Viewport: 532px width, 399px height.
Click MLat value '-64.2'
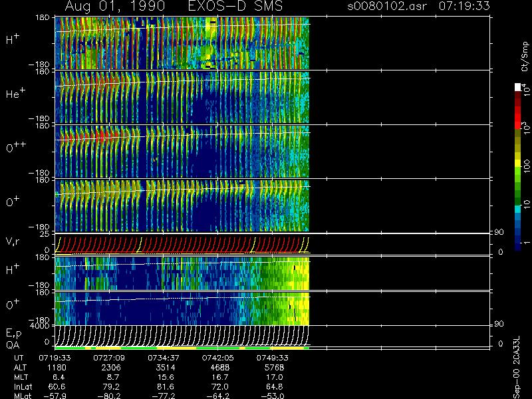tap(218, 396)
